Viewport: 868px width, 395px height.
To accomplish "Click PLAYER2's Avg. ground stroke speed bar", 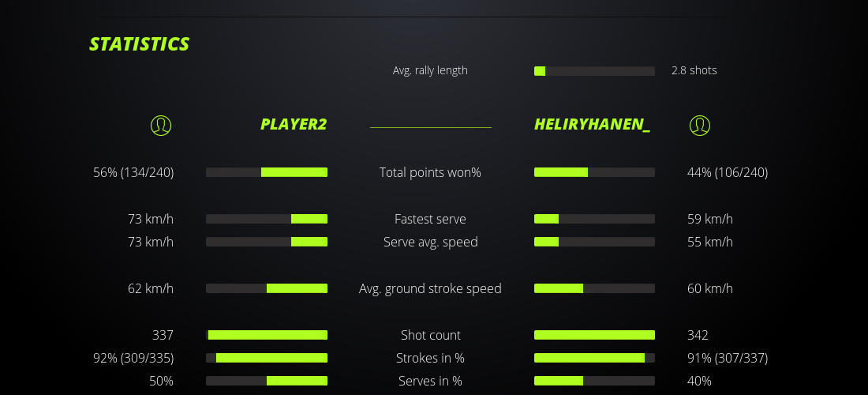I will coord(267,288).
